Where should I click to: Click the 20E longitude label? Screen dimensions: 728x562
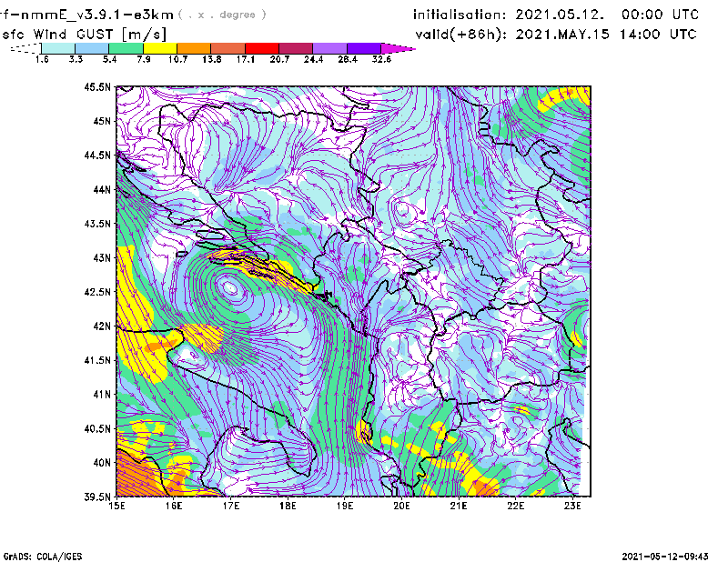[401, 506]
